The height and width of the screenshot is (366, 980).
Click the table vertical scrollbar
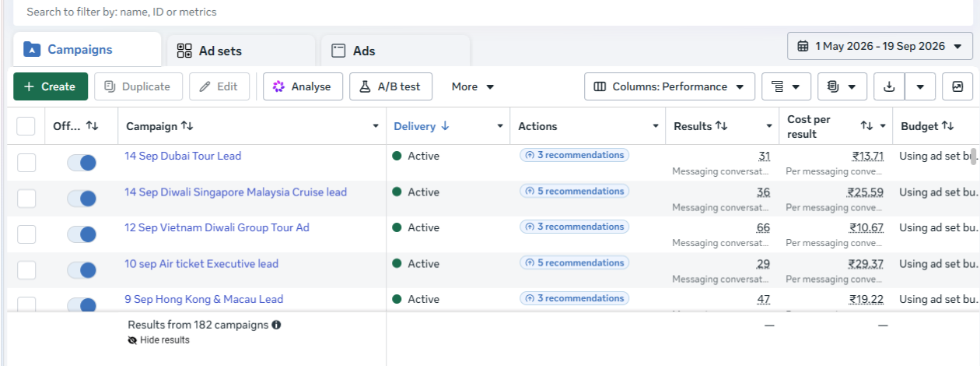[x=975, y=157]
